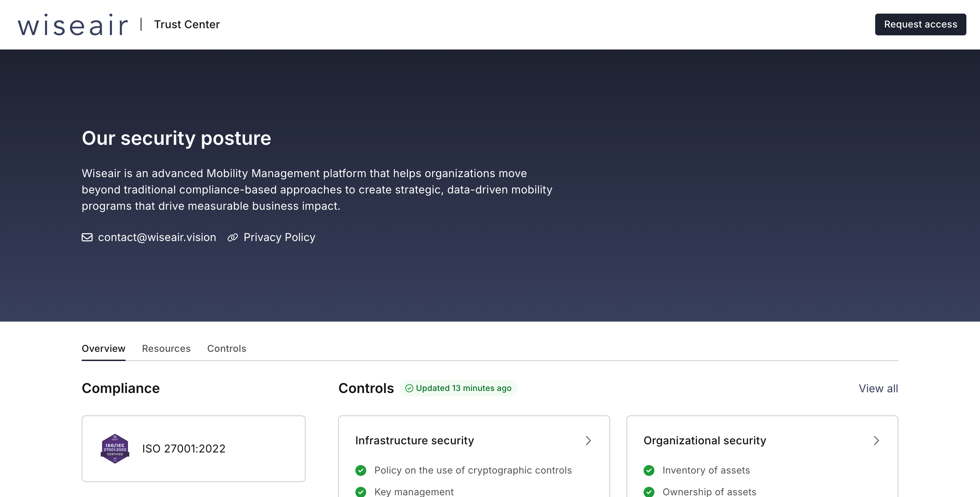Image resolution: width=980 pixels, height=497 pixels.
Task: Select the Overview tab
Action: 103,348
